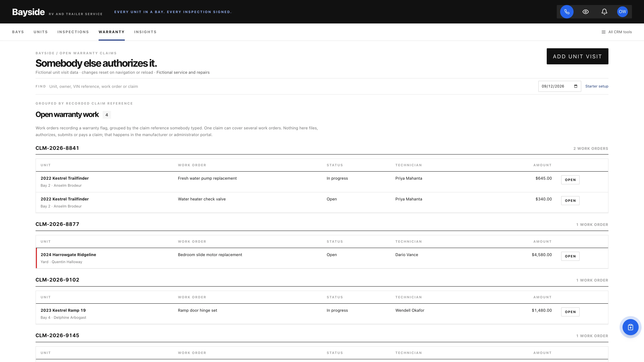Click the 2023 Kestrel Ramp 19 unit name
The image size is (644, 362).
63,310
